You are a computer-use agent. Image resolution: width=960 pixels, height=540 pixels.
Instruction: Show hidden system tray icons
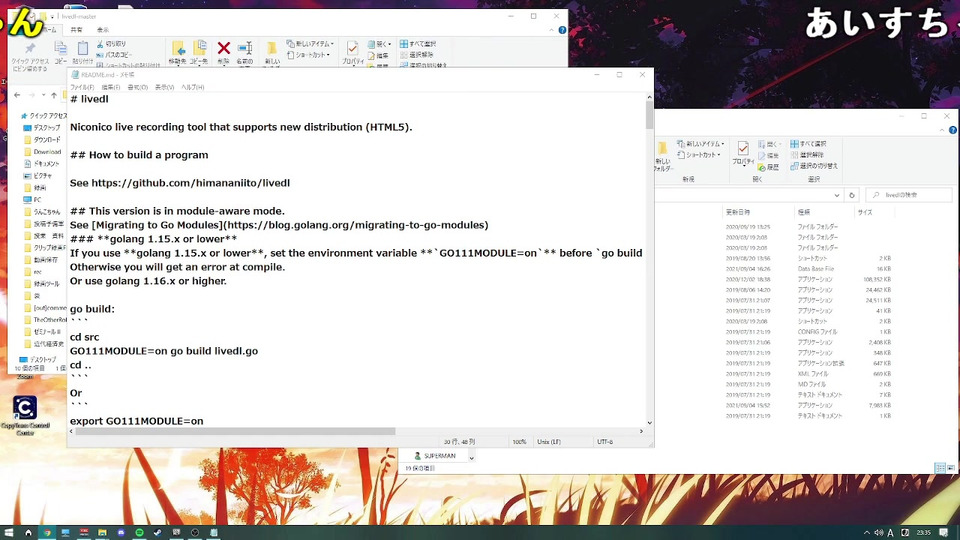(866, 533)
